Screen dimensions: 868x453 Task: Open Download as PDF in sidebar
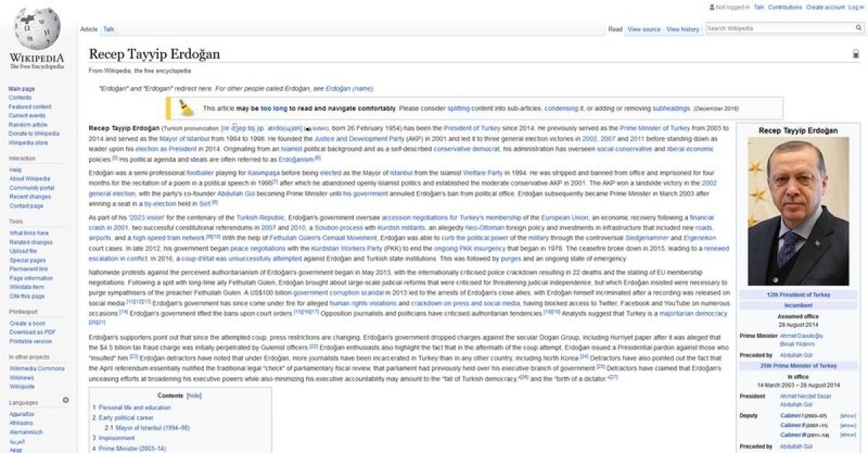pos(30,332)
